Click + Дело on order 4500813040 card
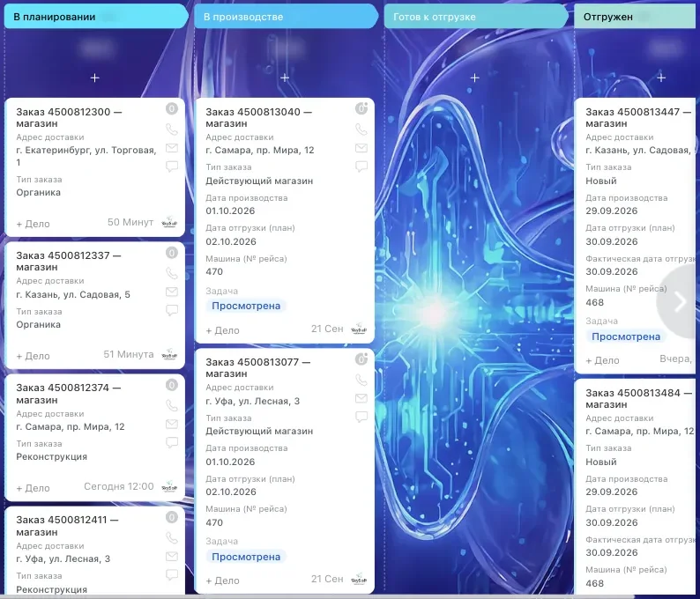Screen dimensions: 700x599 coord(222,330)
